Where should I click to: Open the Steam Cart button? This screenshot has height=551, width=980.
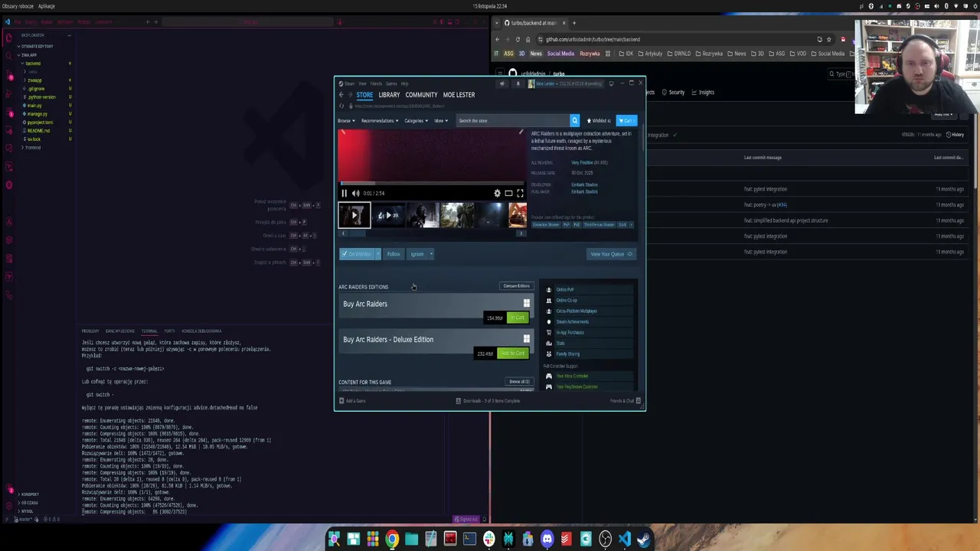point(627,120)
